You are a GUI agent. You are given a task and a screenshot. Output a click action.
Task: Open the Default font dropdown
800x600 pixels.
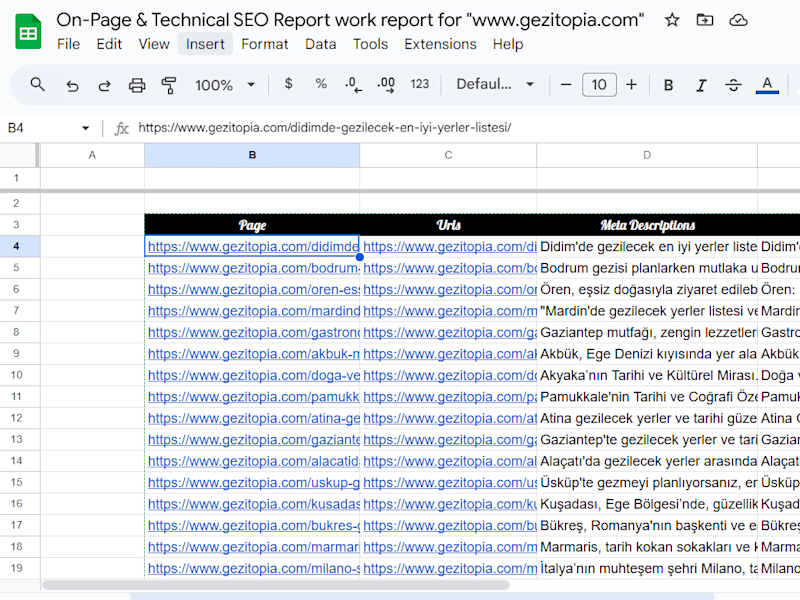495,84
